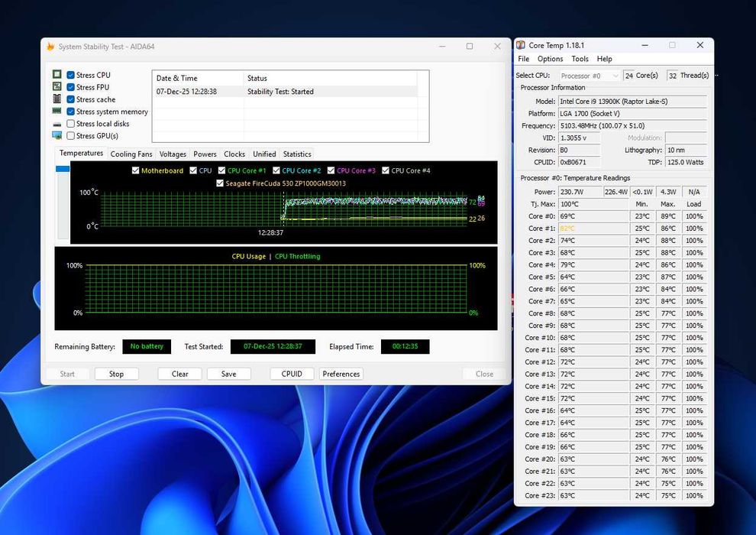Click the cache chip icon beside Stress cache

(57, 99)
